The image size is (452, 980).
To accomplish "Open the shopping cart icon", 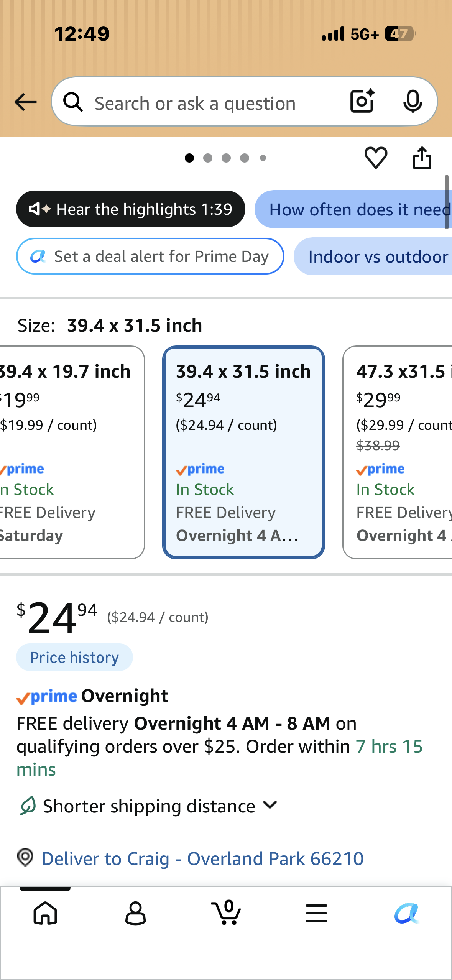I will coord(226,913).
